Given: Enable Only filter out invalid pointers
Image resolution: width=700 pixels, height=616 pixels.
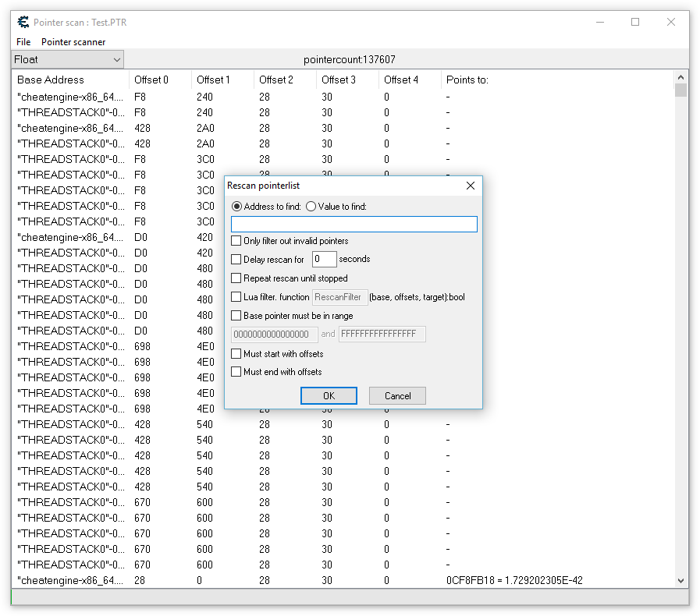Looking at the screenshot, I should coord(236,241).
